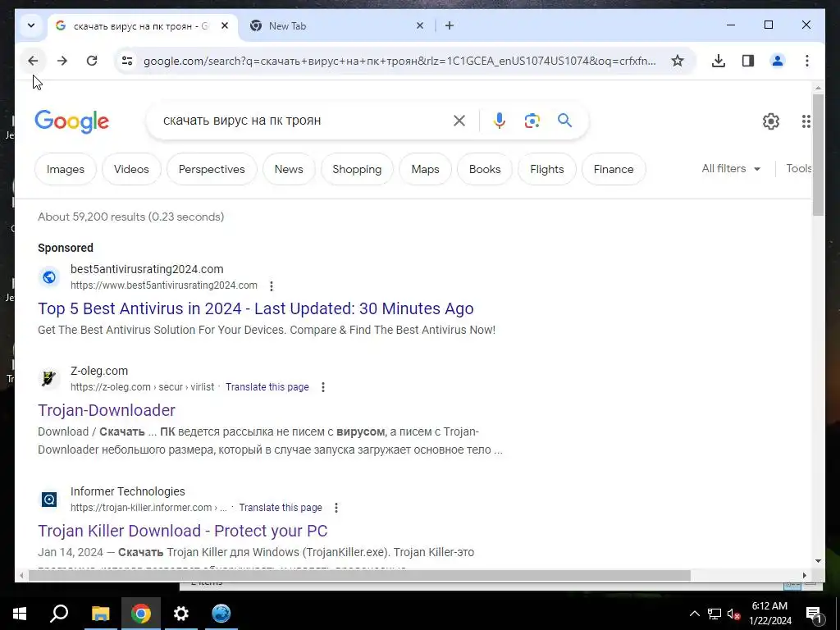Translate the Informer Technologies page

pos(281,508)
